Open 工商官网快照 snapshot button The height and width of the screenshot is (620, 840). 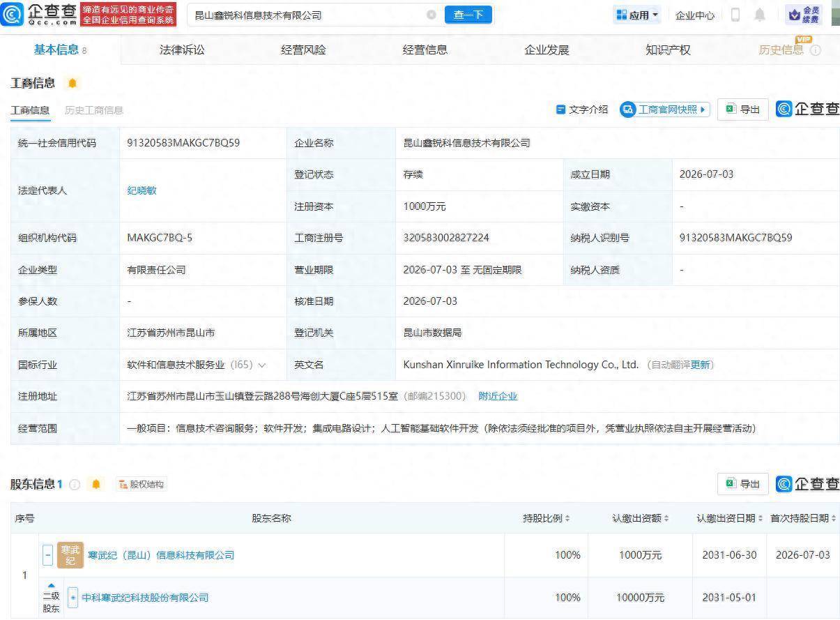click(x=665, y=109)
